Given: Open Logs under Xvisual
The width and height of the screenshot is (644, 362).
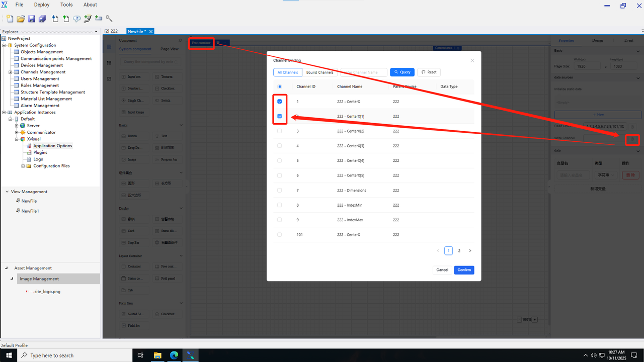Looking at the screenshot, I should point(38,159).
